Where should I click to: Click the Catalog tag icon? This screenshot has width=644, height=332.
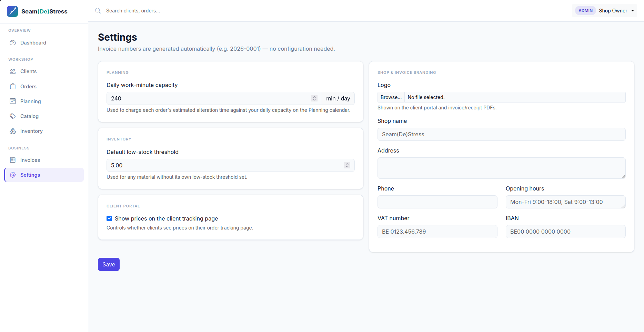13,116
